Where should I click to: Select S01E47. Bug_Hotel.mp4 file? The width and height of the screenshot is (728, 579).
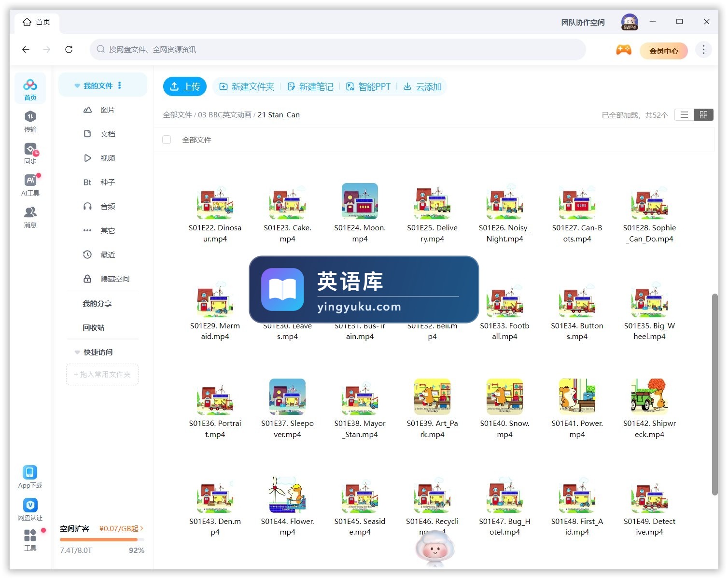[504, 507]
